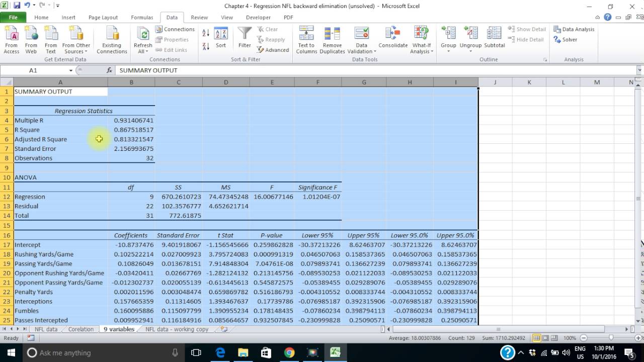Select Normal view in status bar
The image size is (644, 362).
(x=537, y=338)
